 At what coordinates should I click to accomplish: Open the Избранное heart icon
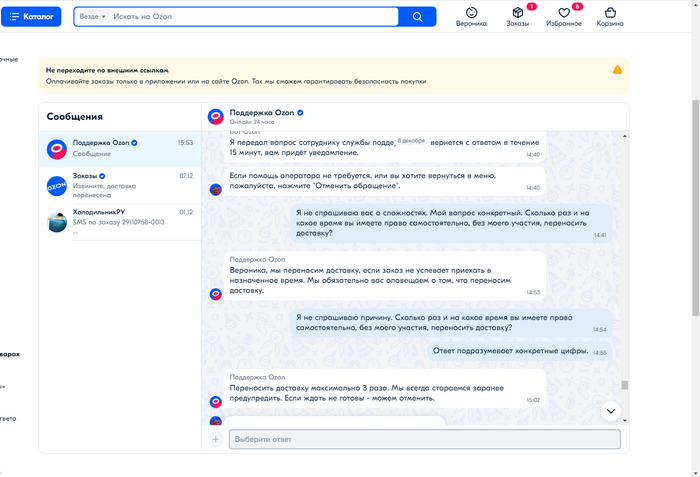tap(564, 17)
